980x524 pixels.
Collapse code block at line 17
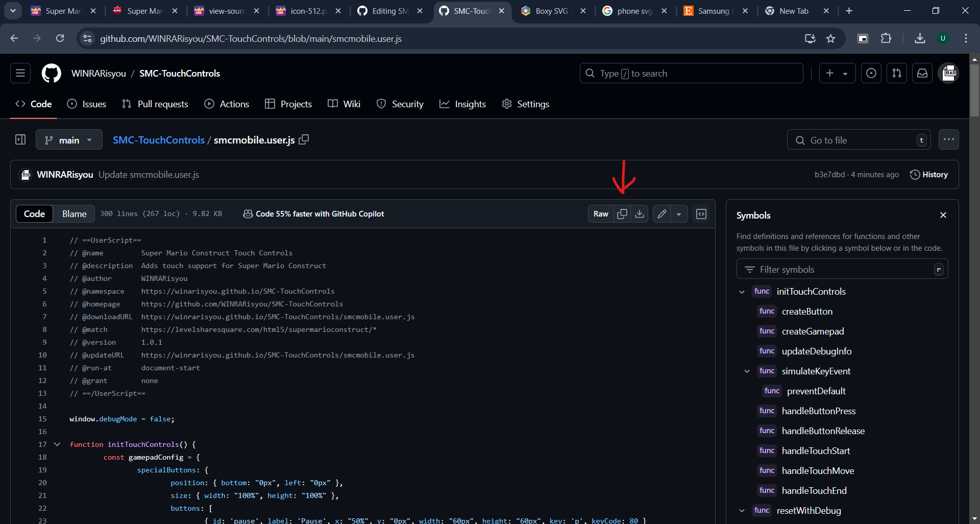pos(57,444)
